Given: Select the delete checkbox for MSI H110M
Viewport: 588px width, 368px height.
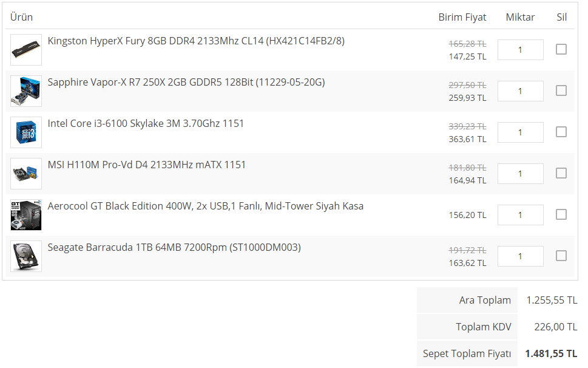Looking at the screenshot, I should click(561, 173).
